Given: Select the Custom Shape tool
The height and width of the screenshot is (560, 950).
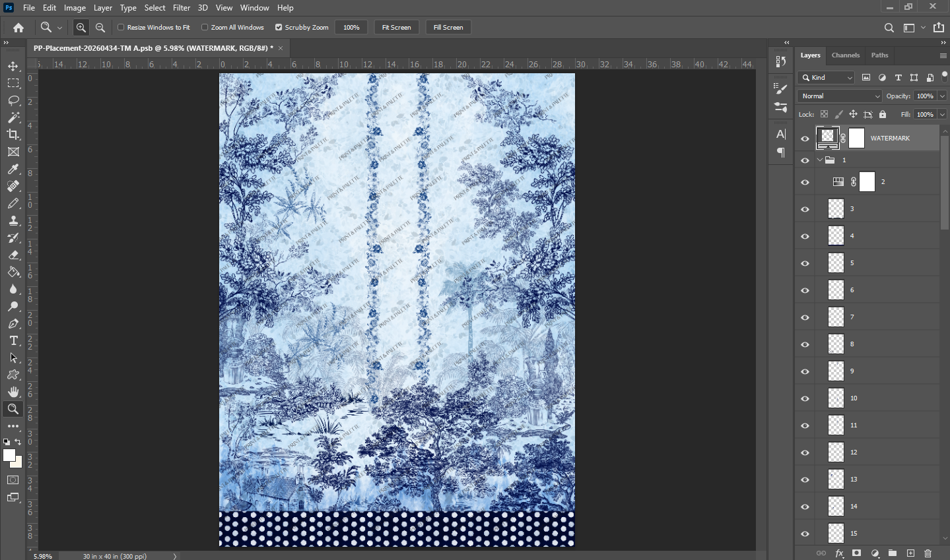Looking at the screenshot, I should click(13, 375).
